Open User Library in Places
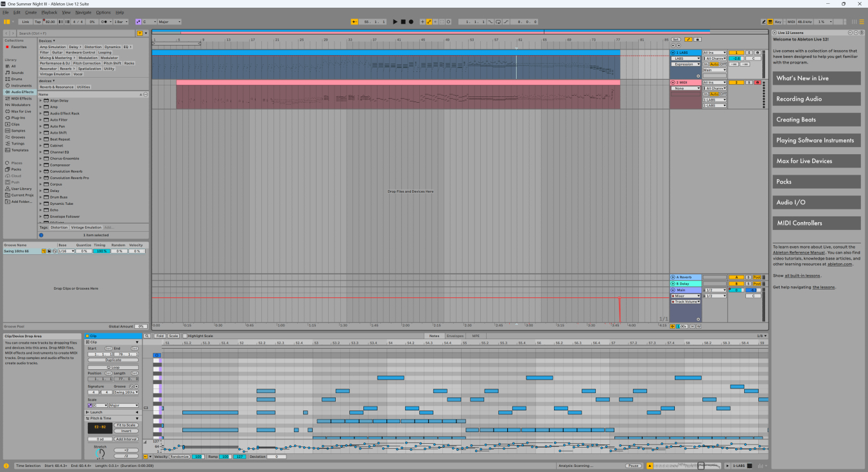868x472 pixels. [21, 189]
